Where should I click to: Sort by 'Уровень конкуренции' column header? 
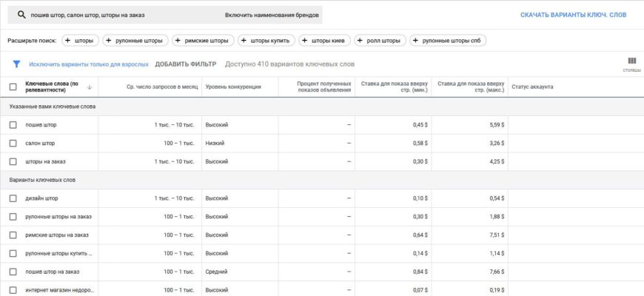coord(233,87)
